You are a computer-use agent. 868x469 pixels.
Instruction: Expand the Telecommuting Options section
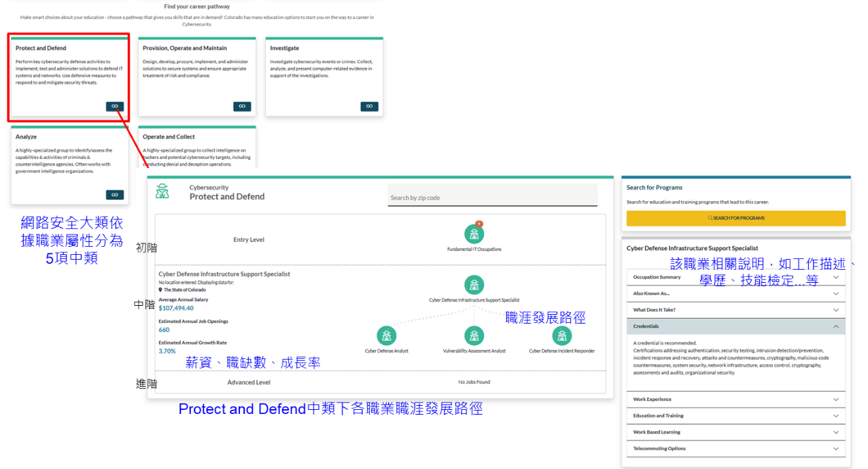pyautogui.click(x=735, y=448)
